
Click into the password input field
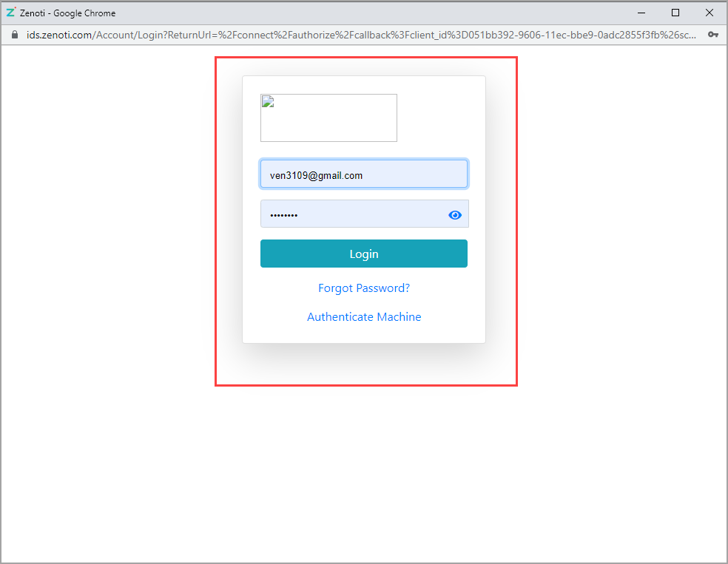tap(364, 214)
